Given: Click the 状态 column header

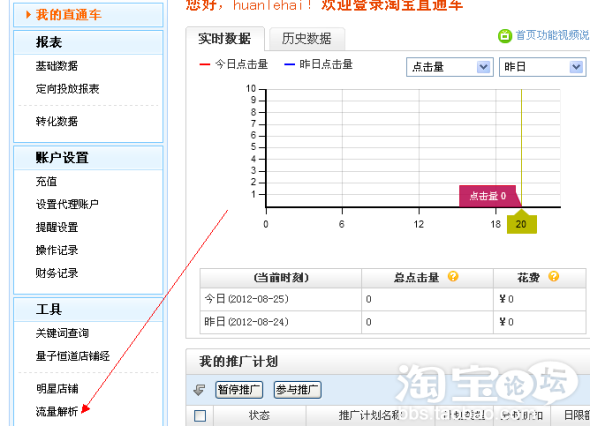Looking at the screenshot, I should tap(259, 415).
